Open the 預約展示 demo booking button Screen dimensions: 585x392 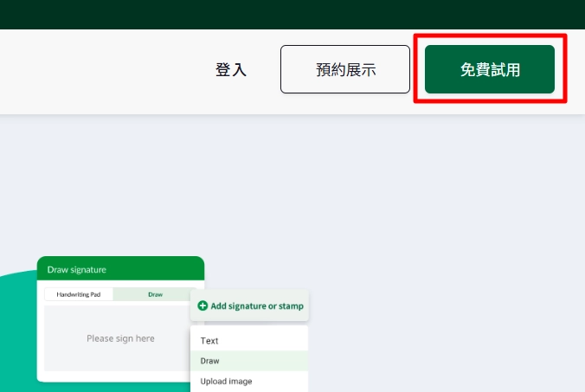pyautogui.click(x=345, y=69)
